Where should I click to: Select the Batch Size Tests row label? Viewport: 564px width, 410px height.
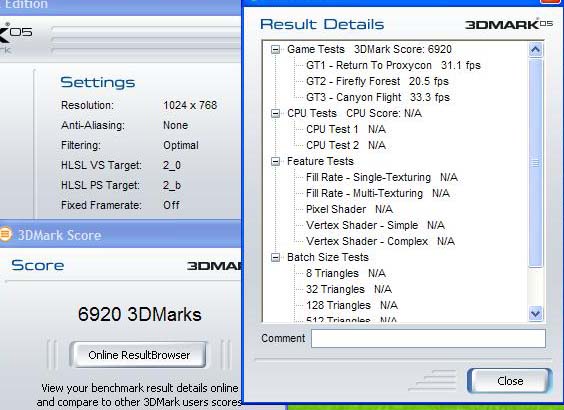tap(328, 258)
